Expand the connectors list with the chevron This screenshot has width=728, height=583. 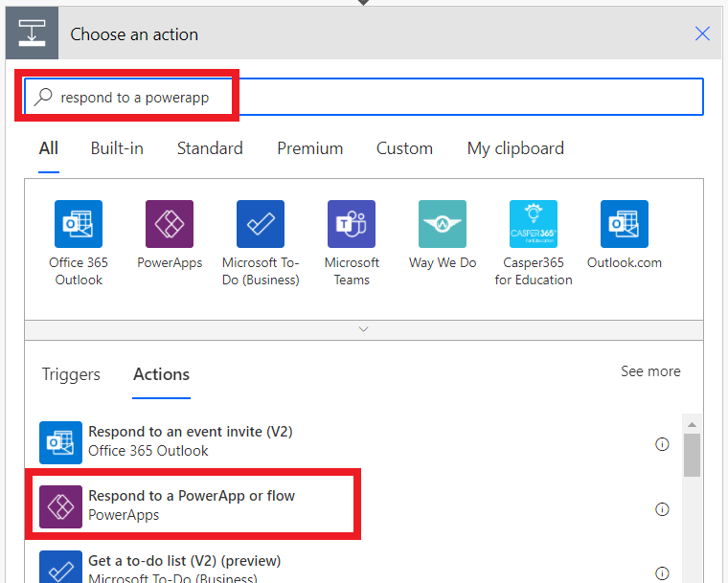point(364,329)
